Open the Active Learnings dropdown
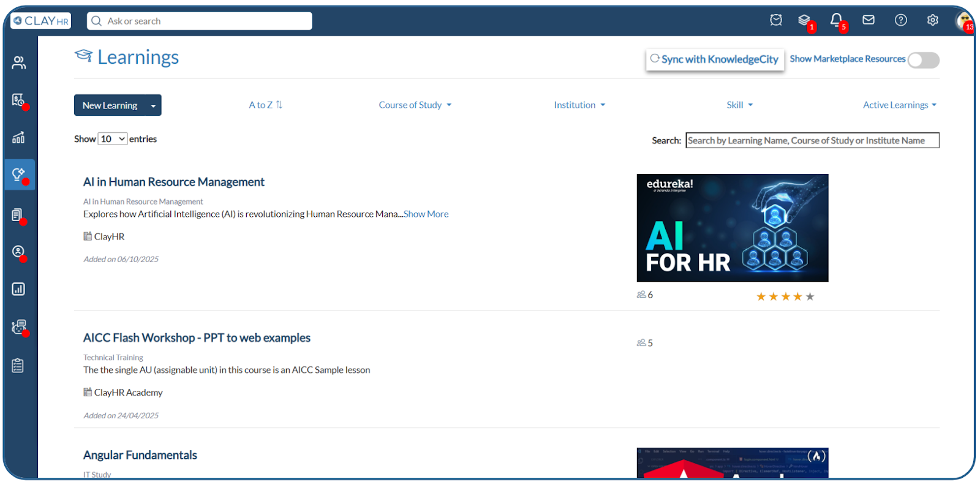 point(900,105)
